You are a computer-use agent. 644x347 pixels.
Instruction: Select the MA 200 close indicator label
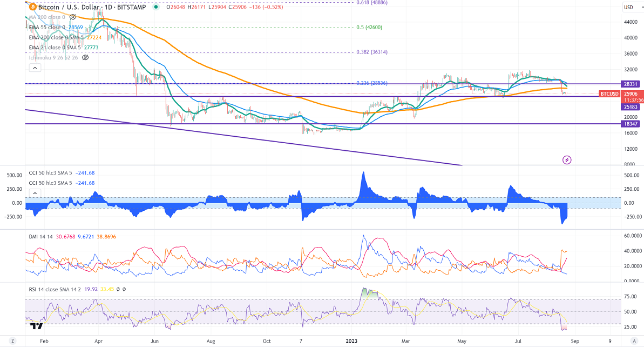[47, 17]
